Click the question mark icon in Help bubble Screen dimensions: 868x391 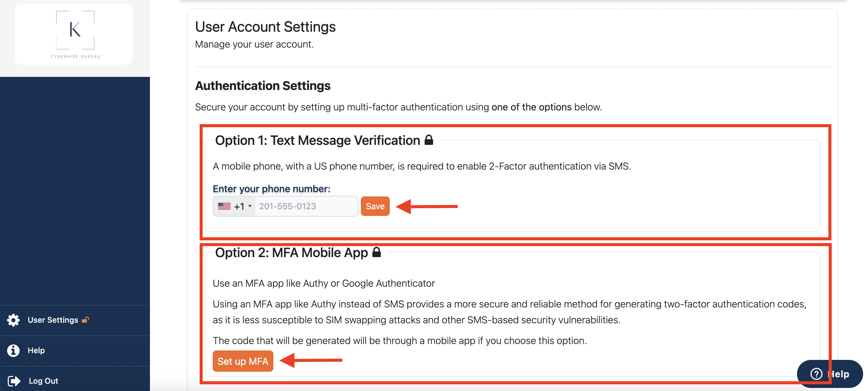(x=816, y=374)
